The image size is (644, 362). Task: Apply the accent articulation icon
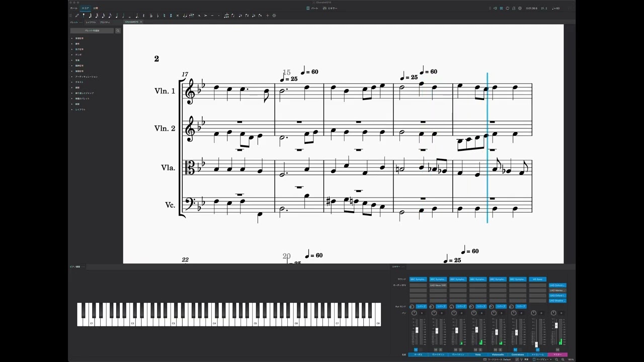coord(205,16)
